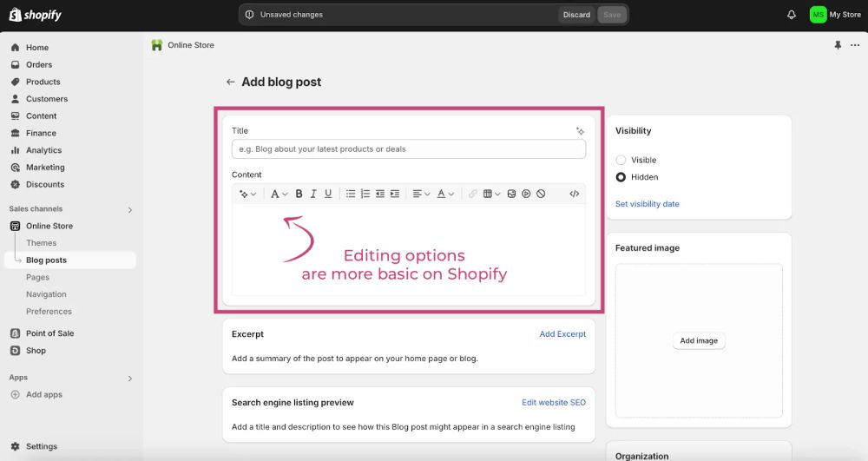The width and height of the screenshot is (868, 461).
Task: Open Themes under Online Store
Action: [41, 243]
